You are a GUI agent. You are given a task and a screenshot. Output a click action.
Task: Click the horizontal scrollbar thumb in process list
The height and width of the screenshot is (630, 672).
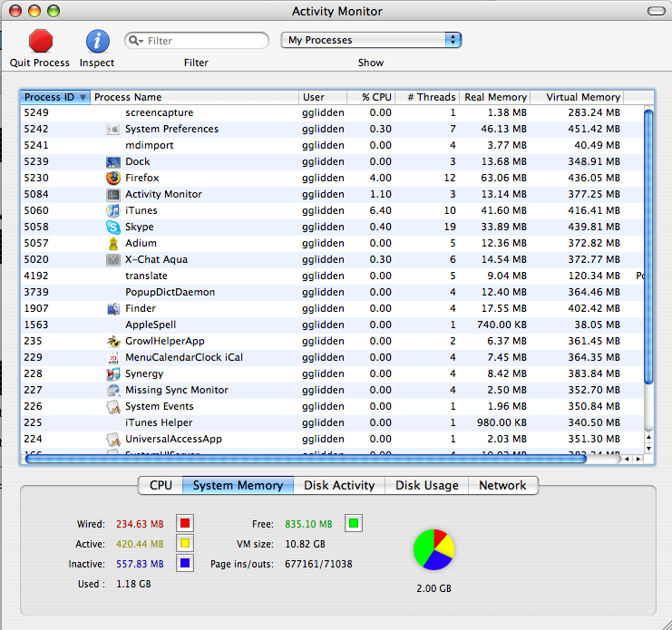[306, 459]
